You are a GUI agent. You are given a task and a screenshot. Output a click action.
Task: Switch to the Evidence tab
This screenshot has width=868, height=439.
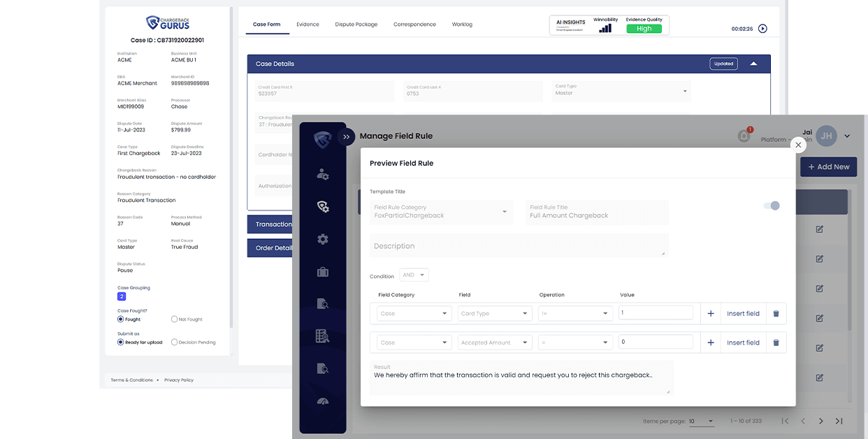click(308, 24)
